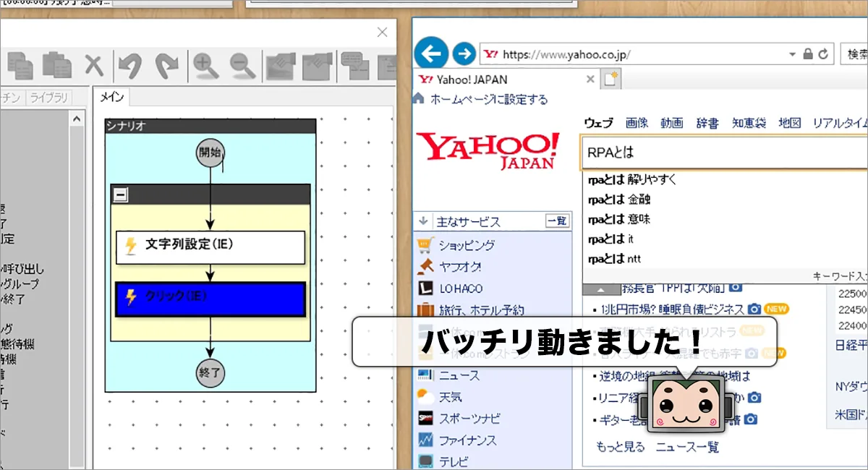The width and height of the screenshot is (868, 470).
Task: Click the suitcase icon for travel booking
Action: [x=425, y=309]
